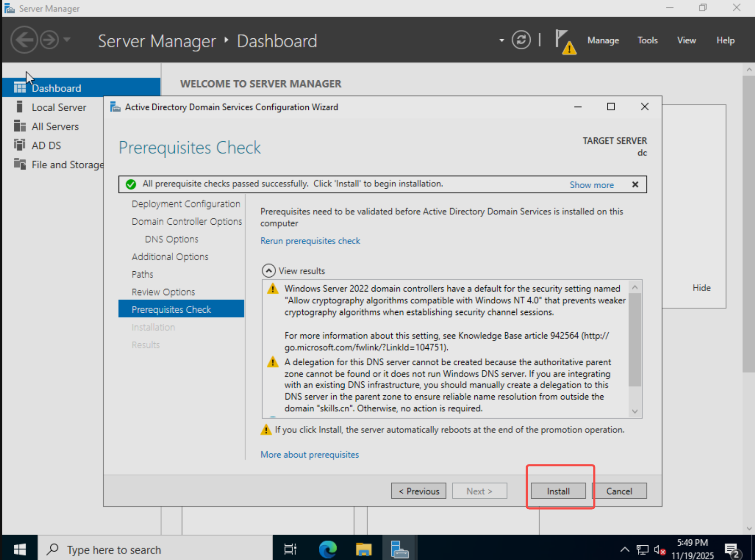Refresh the Server Manager dashboard
This screenshot has width=755, height=560.
pyautogui.click(x=521, y=40)
